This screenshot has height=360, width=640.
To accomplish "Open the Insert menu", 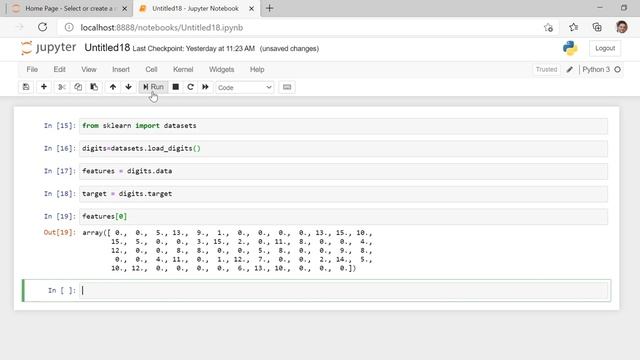I will (x=121, y=69).
